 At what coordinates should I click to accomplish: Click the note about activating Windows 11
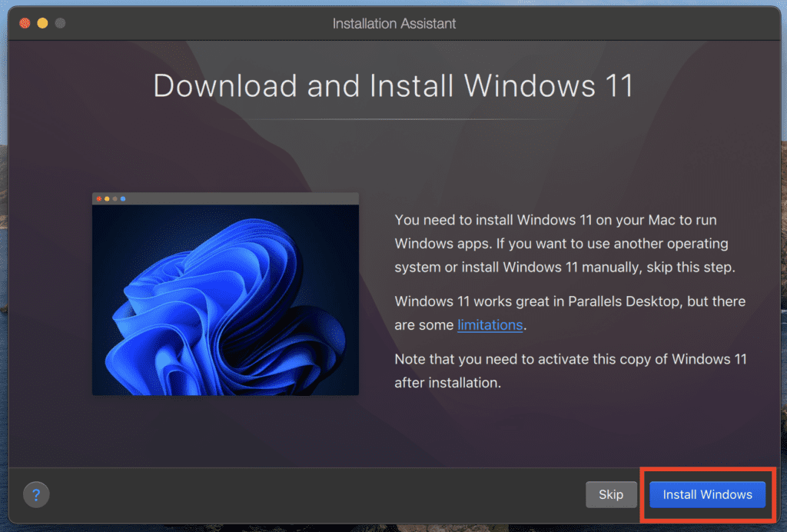tap(571, 371)
